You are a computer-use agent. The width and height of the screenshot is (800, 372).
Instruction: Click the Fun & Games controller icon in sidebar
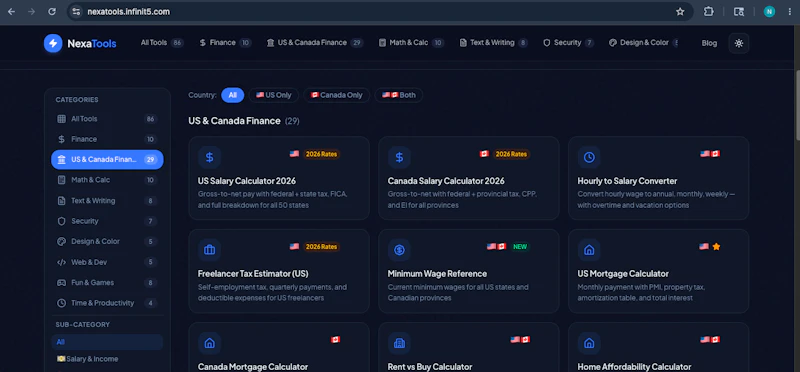pos(61,283)
